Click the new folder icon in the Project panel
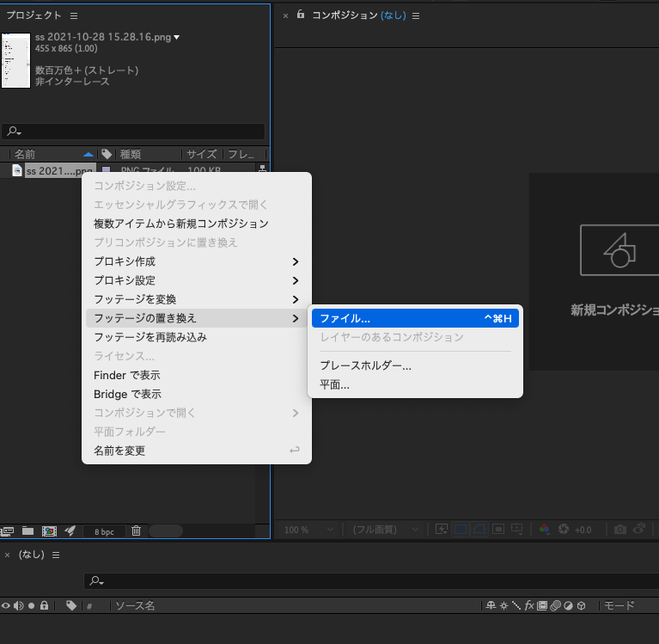This screenshot has width=659, height=644. (27, 531)
